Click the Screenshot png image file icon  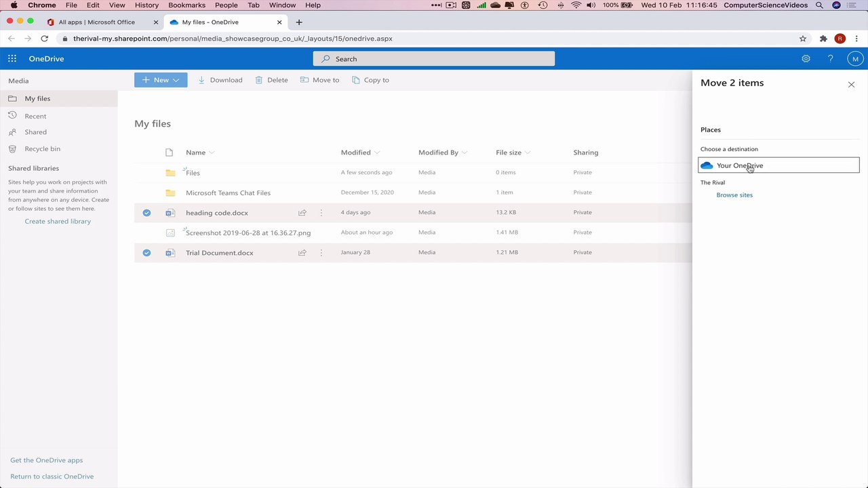[x=170, y=232]
